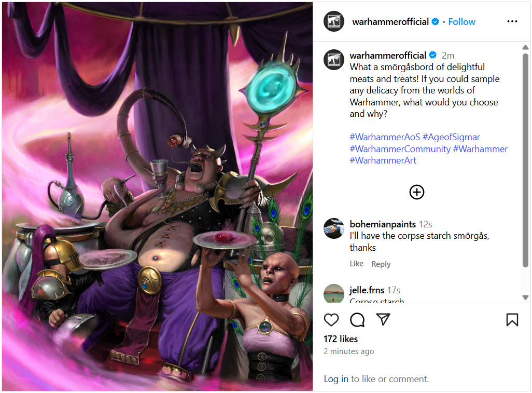Share post using paper plane icon
This screenshot has height=393, width=532.
pyautogui.click(x=383, y=320)
